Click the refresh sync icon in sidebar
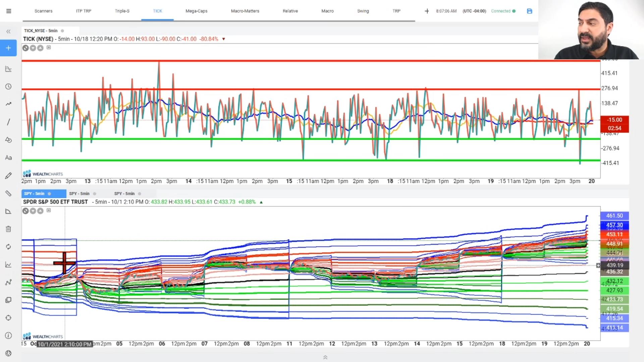This screenshot has height=362, width=644. [x=8, y=247]
